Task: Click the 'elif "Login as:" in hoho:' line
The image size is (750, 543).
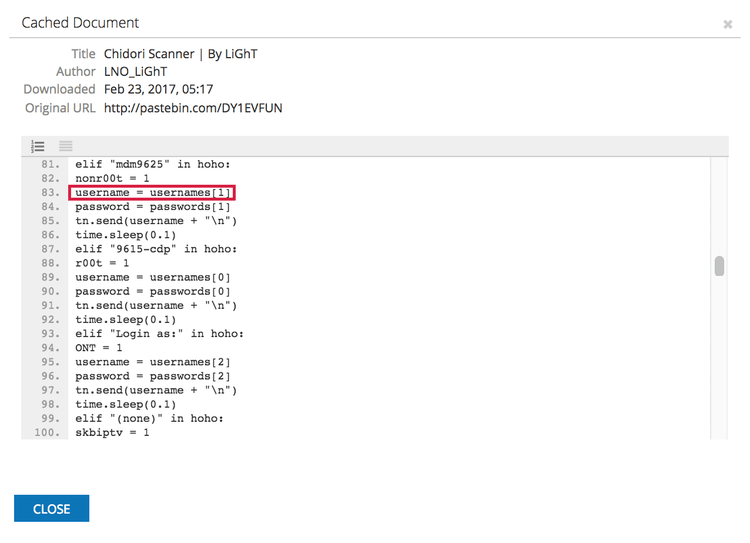Action: [159, 334]
